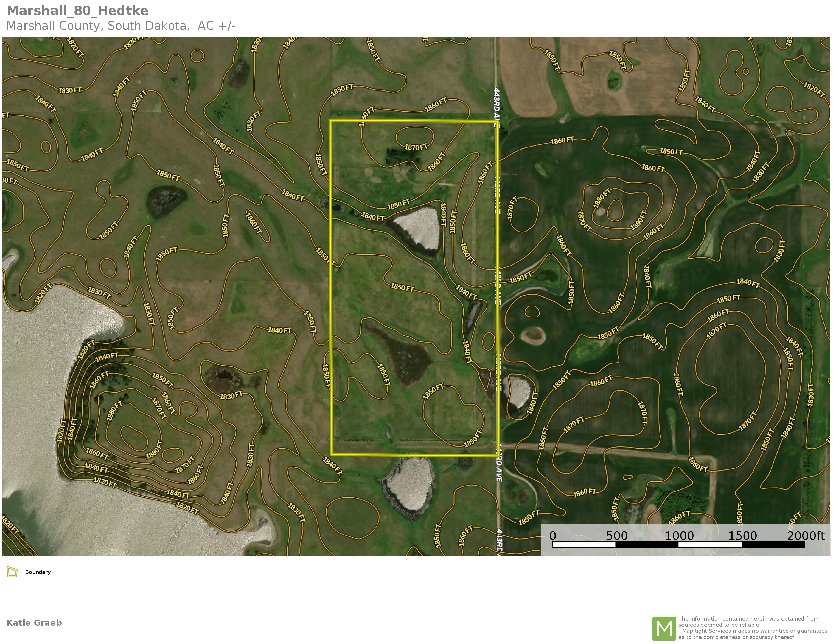This screenshot has height=644, width=833.
Task: Click the 1880 FT hilltop east of the road
Action: tap(615, 210)
